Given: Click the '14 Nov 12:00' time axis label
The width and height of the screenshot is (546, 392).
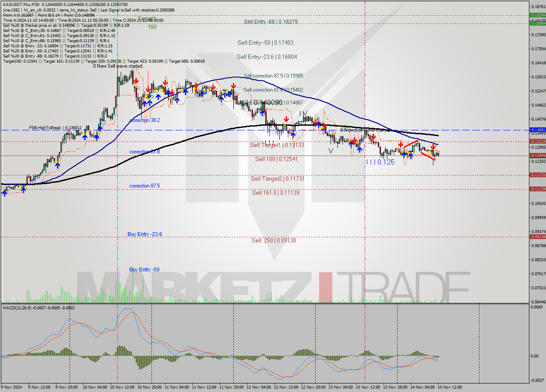Looking at the screenshot, I should 450,387.
